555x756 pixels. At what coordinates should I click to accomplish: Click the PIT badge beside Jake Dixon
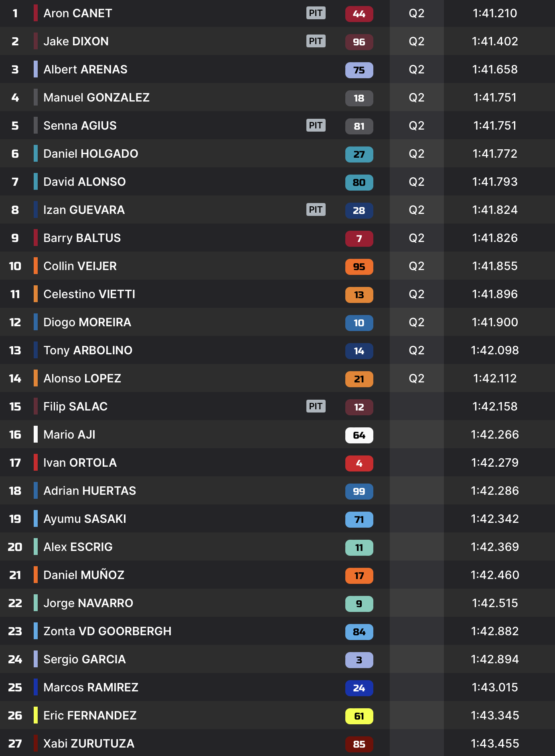click(316, 41)
